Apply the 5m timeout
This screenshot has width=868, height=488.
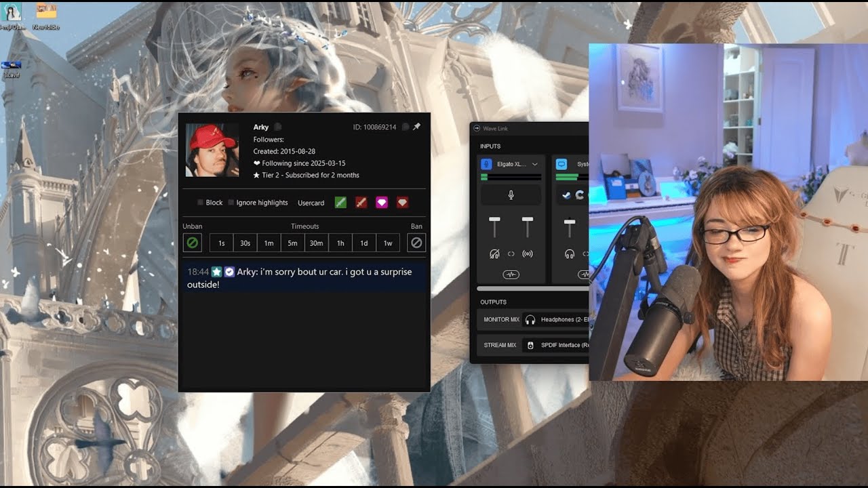coord(293,243)
